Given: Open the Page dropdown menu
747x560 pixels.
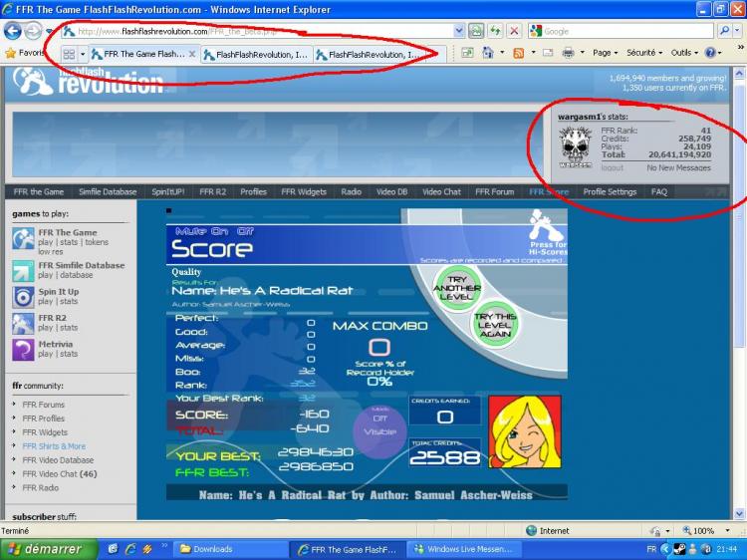Looking at the screenshot, I should pos(605,53).
